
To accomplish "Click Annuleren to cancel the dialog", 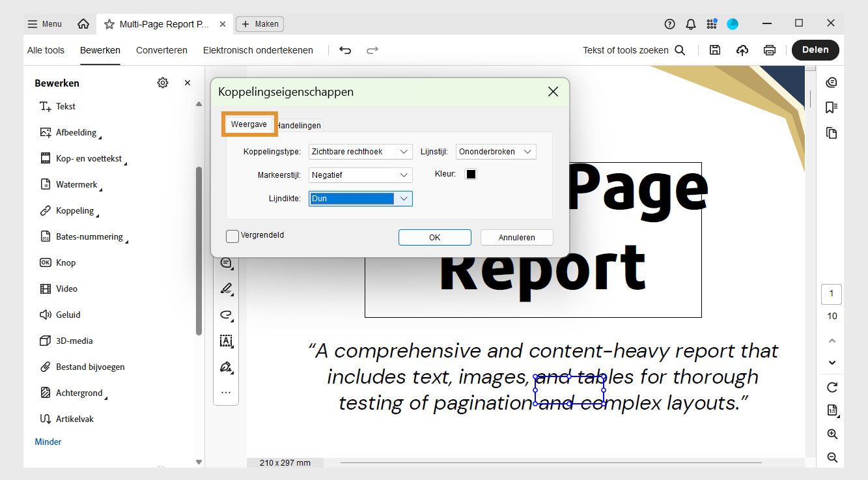I will click(517, 238).
